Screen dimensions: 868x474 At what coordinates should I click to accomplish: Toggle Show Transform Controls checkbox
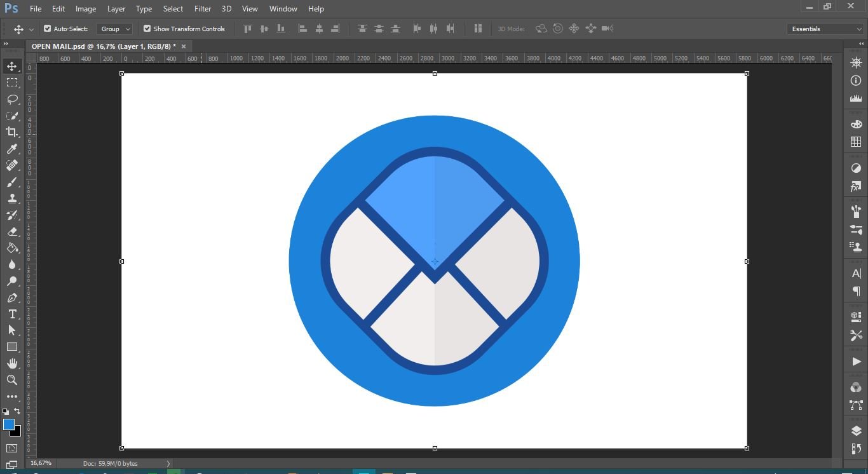pyautogui.click(x=147, y=29)
